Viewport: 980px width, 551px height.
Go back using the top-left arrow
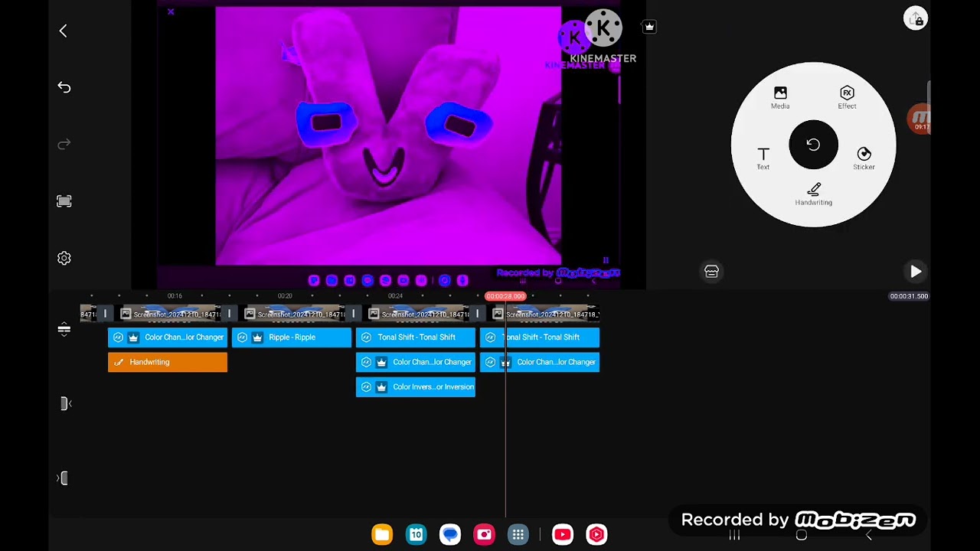click(63, 31)
